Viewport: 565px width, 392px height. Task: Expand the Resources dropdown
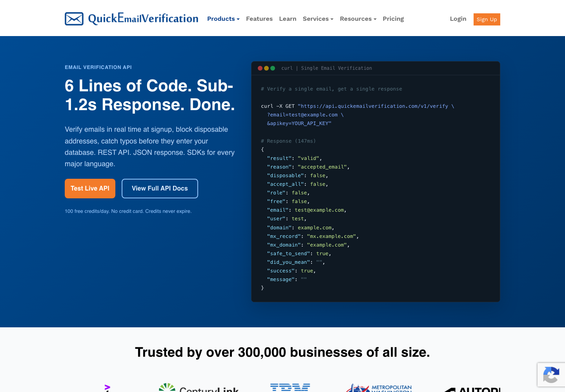point(358,19)
